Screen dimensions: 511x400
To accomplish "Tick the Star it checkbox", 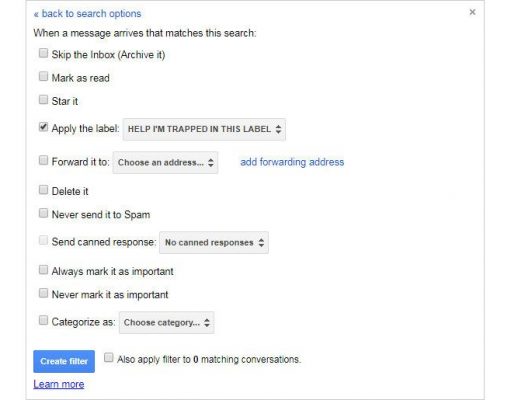I will pyautogui.click(x=43, y=100).
